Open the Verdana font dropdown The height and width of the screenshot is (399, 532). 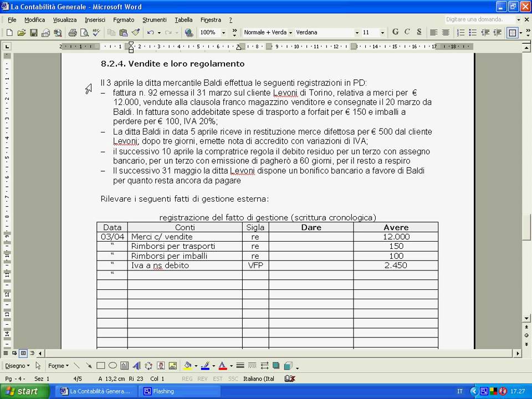357,33
